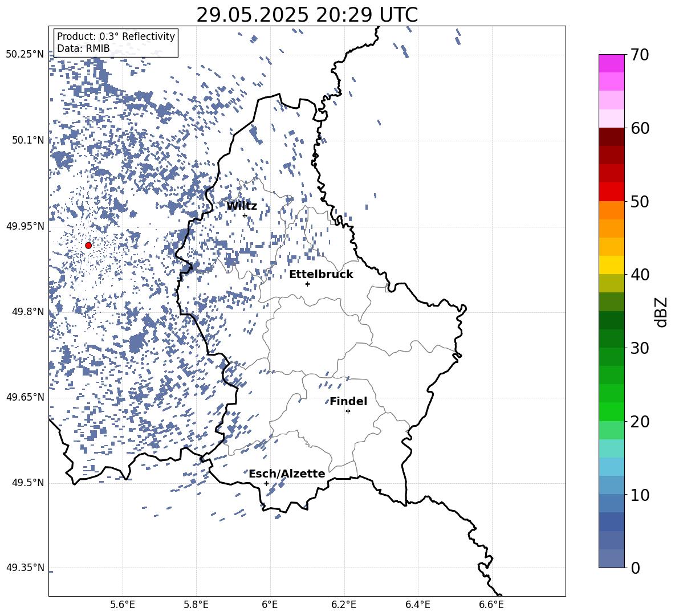Image resolution: width=675 pixels, height=616 pixels.
Task: Click the colorbar tick value 70
Action: coord(640,55)
